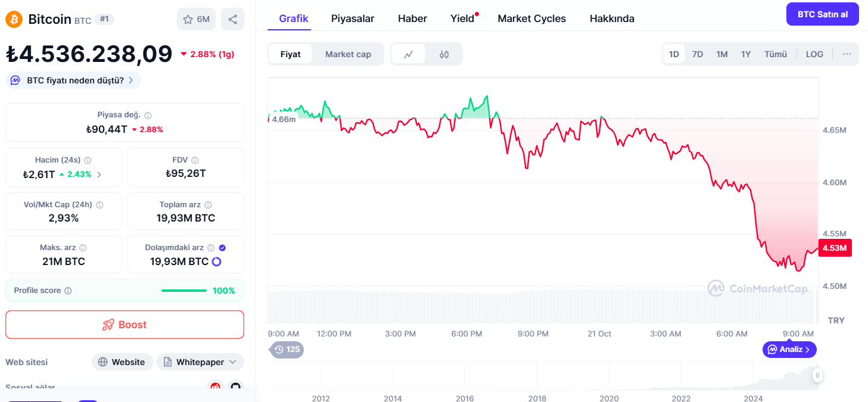Open the share icon button

pyautogui.click(x=232, y=19)
